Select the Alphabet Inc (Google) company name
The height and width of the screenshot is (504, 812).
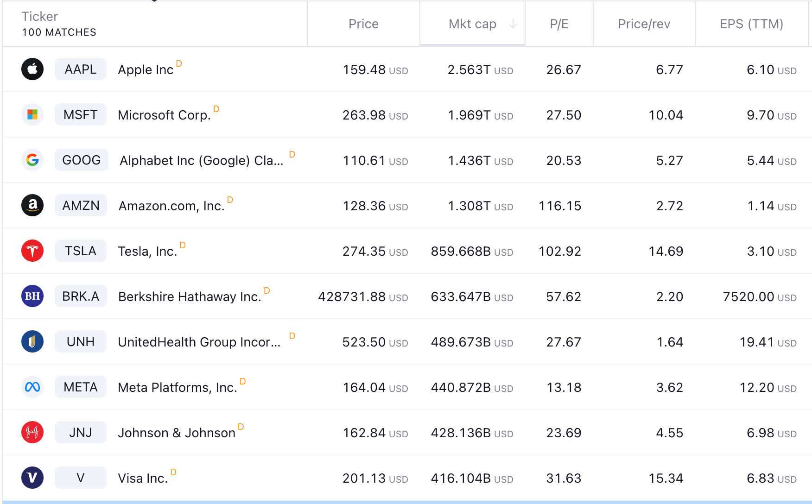pos(202,161)
